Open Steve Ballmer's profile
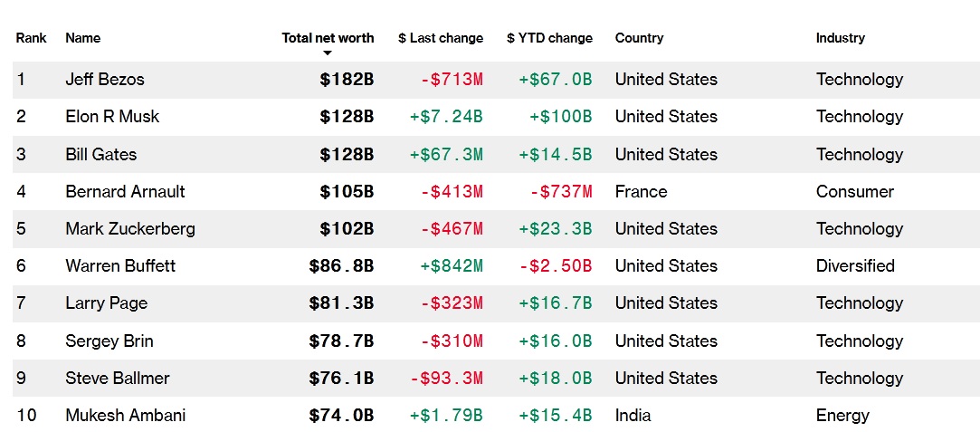The height and width of the screenshot is (432, 980). point(118,379)
